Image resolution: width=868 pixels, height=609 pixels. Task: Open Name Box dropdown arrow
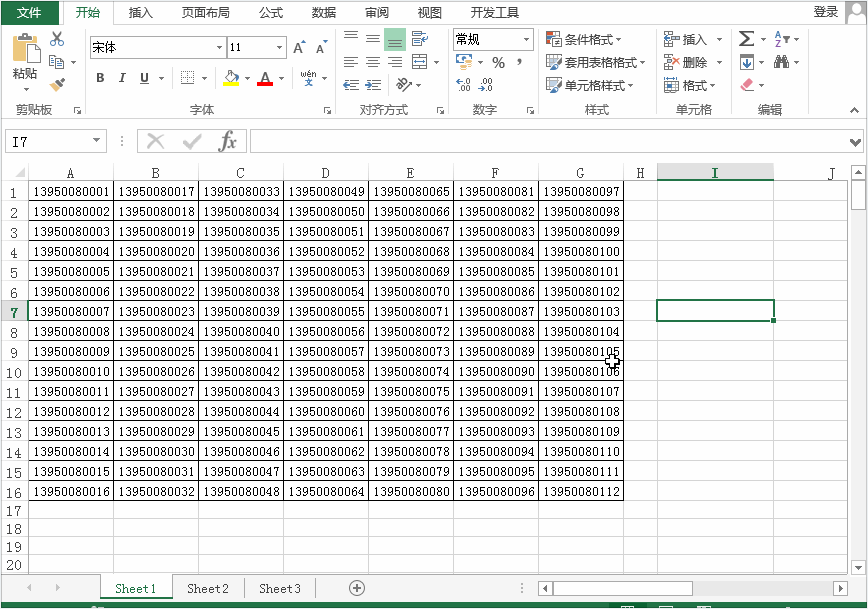coord(96,141)
